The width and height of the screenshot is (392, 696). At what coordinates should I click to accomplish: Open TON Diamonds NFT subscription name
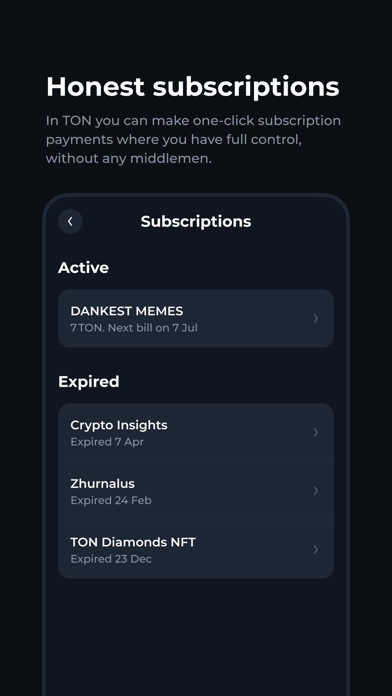click(x=133, y=542)
